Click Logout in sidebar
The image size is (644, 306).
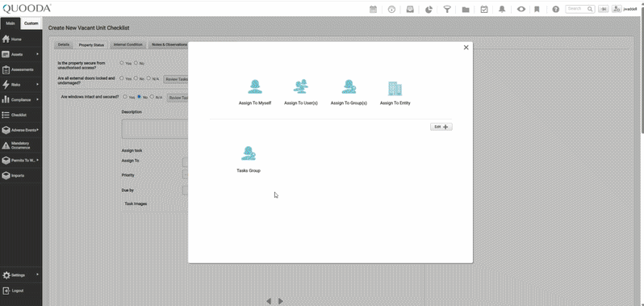[x=21, y=291]
